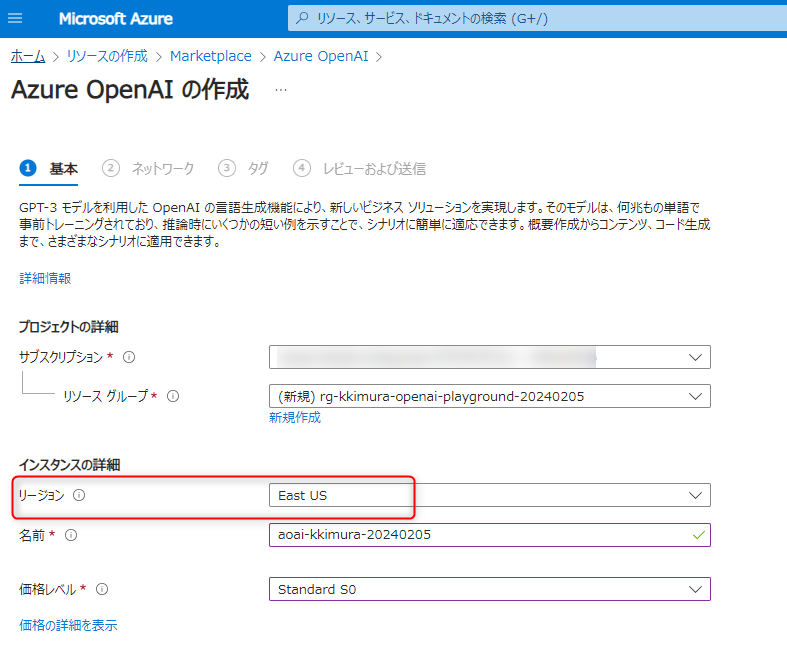Show info tooltip for リージョン

[x=79, y=495]
